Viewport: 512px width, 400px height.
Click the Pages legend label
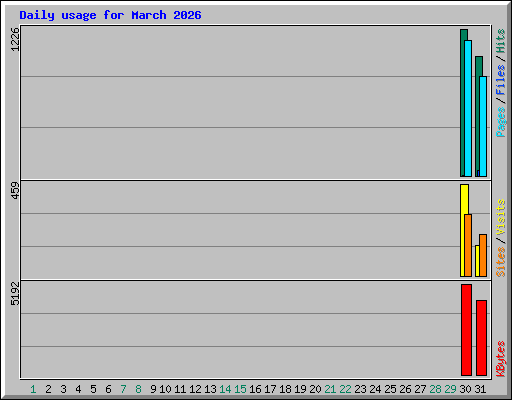[500, 122]
